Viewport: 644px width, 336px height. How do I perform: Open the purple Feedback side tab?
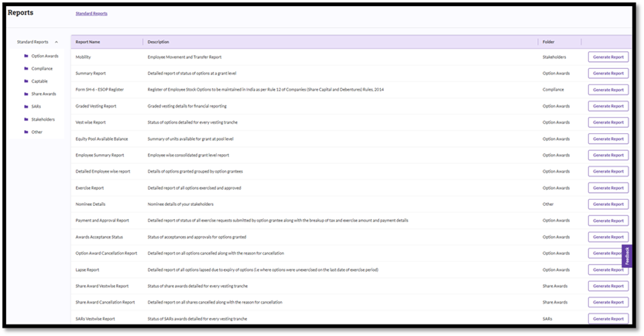627,256
